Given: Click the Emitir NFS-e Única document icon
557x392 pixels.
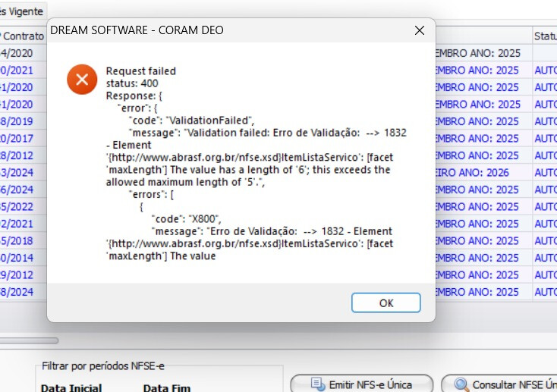Looking at the screenshot, I should point(317,384).
